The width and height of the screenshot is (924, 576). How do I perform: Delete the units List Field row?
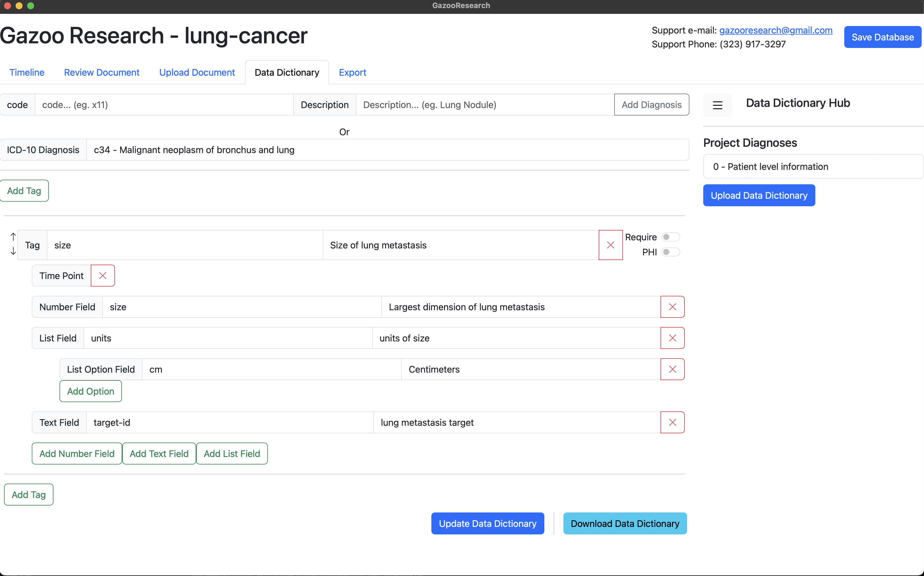coord(672,338)
